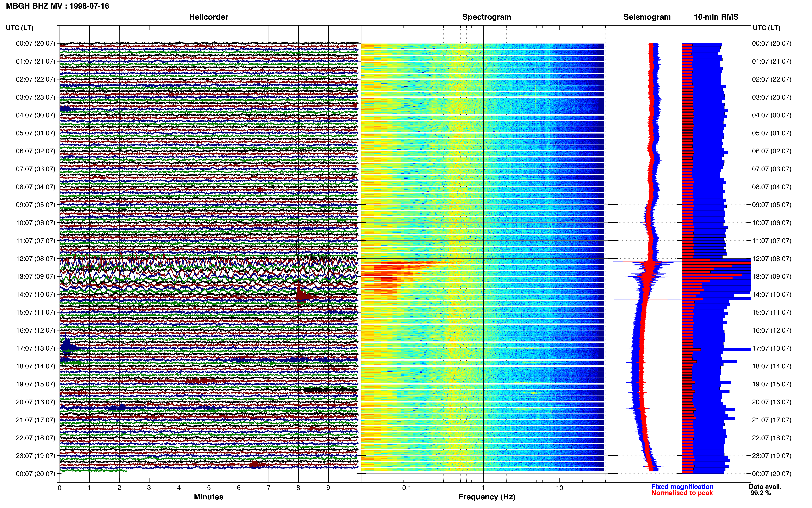Image resolution: width=812 pixels, height=508 pixels.
Task: Click the left 23:07 (19:07) time label
Action: [36, 456]
